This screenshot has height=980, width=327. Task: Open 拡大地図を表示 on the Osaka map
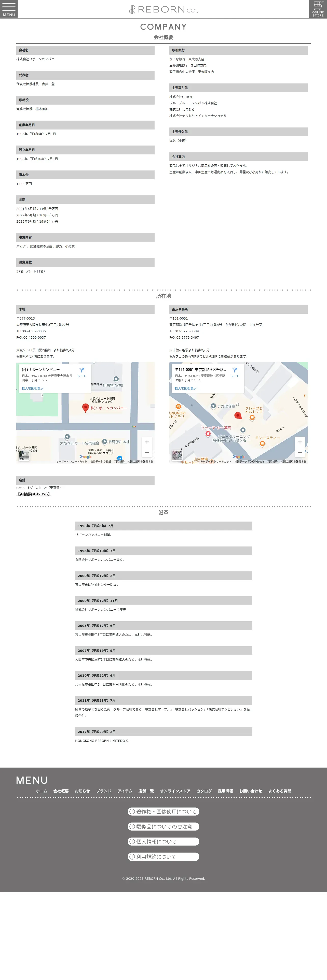[32, 388]
